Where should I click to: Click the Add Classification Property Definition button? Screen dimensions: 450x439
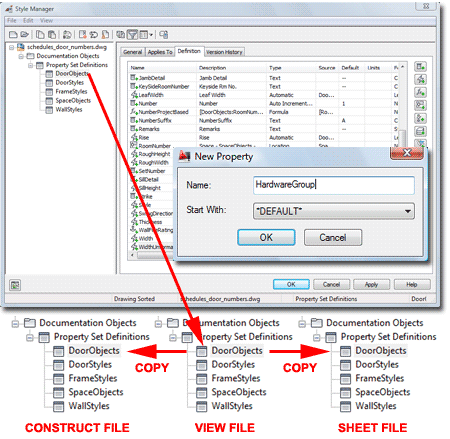click(420, 118)
